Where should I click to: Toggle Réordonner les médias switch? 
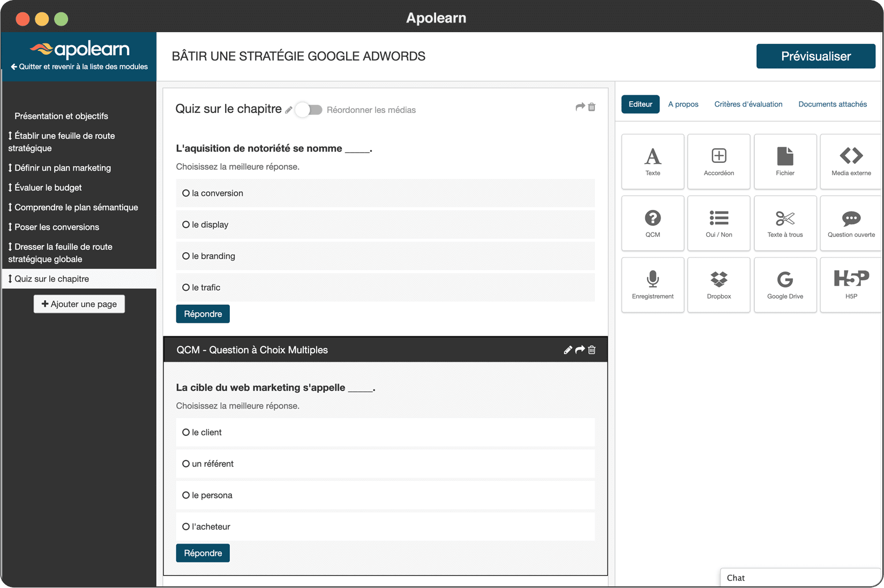click(x=309, y=110)
